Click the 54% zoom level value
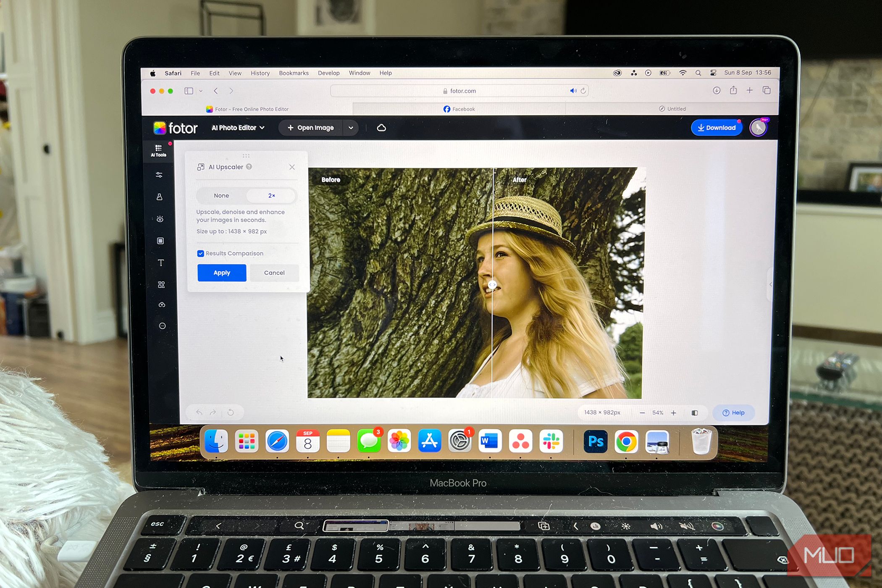 (658, 413)
